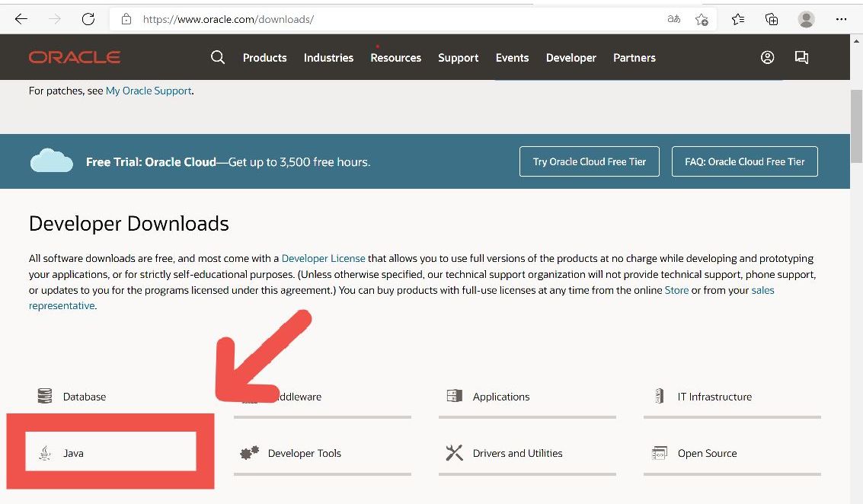This screenshot has width=863, height=504.
Task: Click the Developer Tools gears icon
Action: point(249,453)
